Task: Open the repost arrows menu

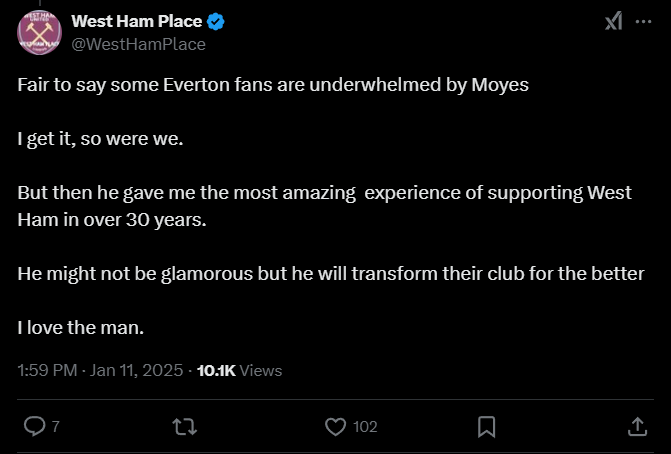Action: (184, 427)
